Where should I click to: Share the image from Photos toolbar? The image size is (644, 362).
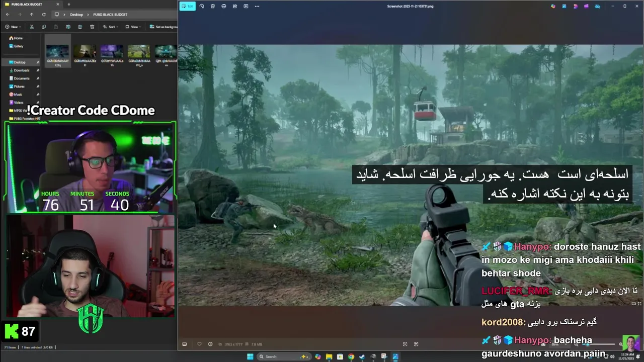click(x=235, y=6)
